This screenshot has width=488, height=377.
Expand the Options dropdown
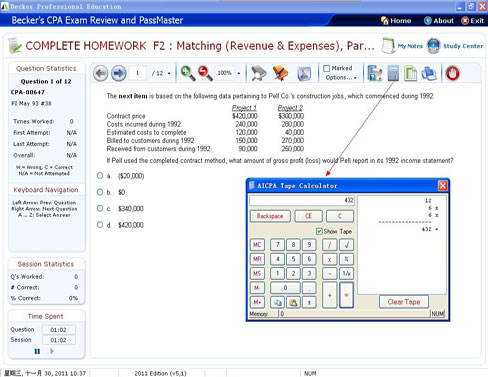341,77
